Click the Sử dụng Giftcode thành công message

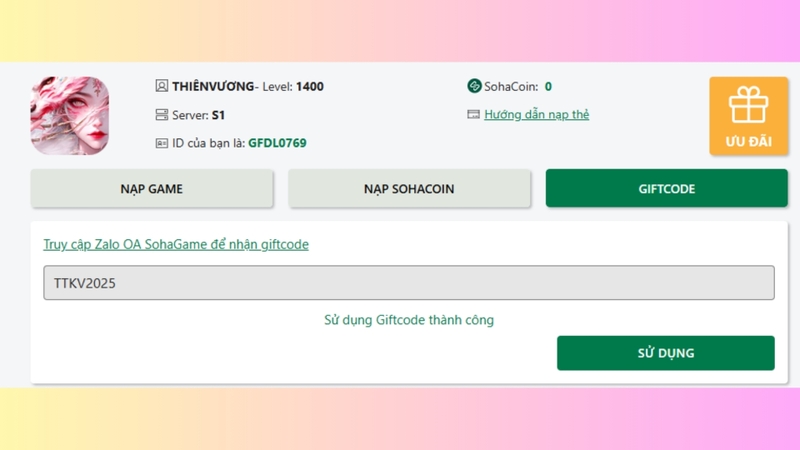[x=409, y=320]
